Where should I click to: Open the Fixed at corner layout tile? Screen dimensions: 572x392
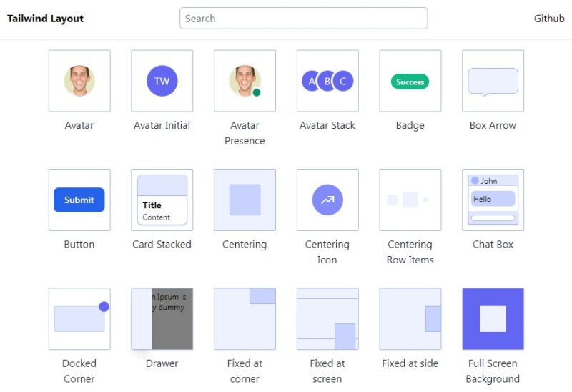(245, 318)
